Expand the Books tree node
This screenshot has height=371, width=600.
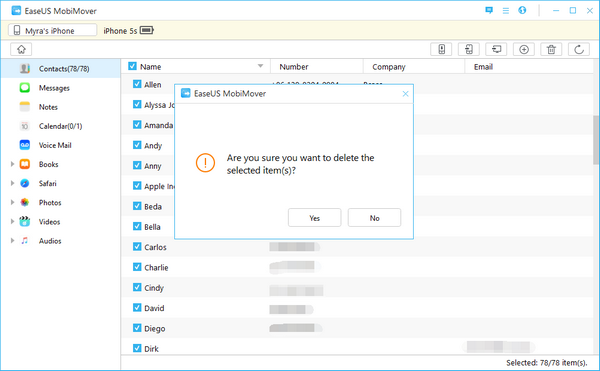point(12,164)
